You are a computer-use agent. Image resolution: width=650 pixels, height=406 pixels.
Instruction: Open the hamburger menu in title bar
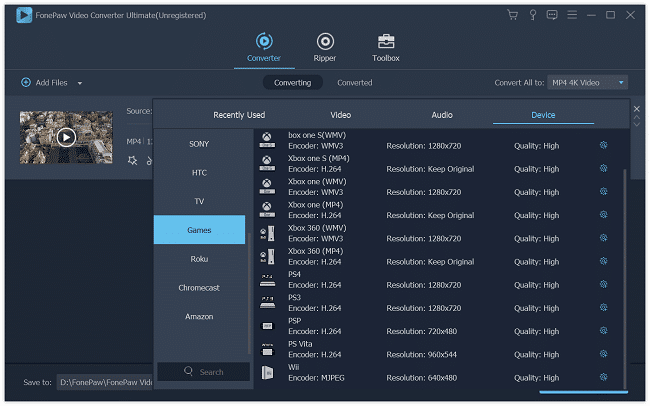pos(570,15)
